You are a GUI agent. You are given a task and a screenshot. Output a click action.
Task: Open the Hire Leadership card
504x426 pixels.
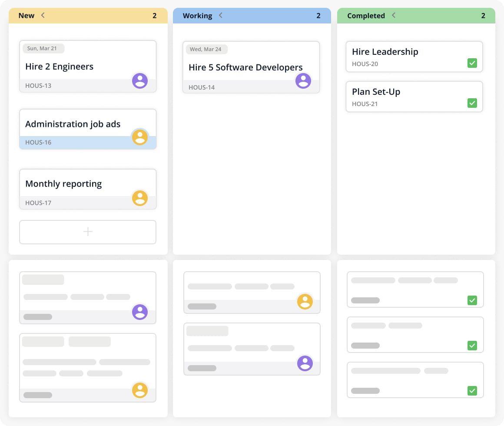(x=414, y=57)
